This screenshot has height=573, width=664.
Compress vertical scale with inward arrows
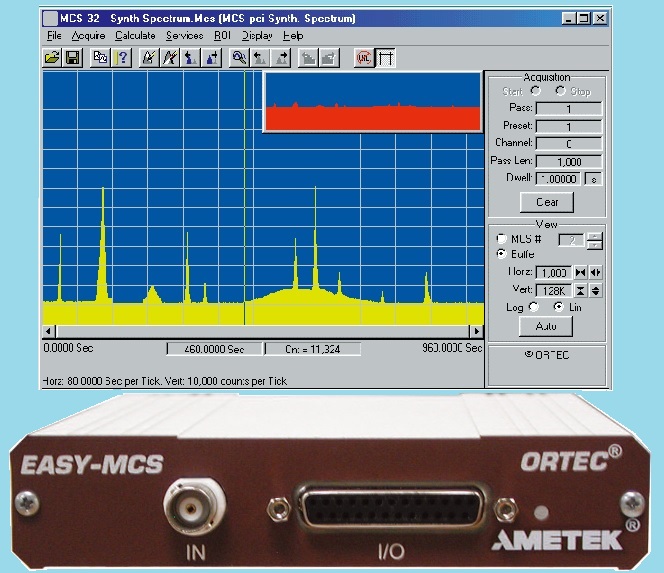click(581, 291)
